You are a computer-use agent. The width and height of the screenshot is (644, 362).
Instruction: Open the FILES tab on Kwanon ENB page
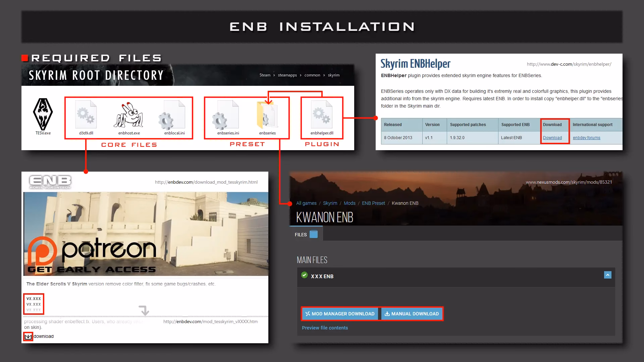coord(306,234)
